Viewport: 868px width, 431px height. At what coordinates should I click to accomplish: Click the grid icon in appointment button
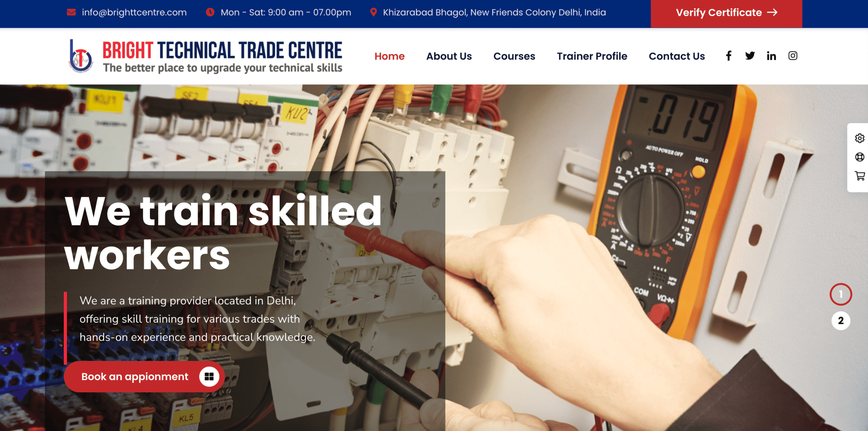tap(209, 377)
